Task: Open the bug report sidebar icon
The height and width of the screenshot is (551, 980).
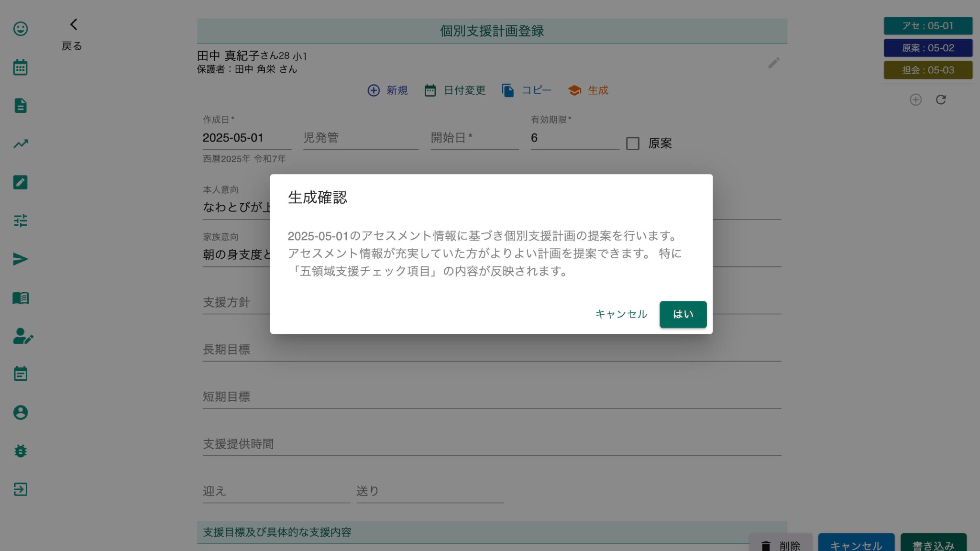Action: tap(21, 451)
